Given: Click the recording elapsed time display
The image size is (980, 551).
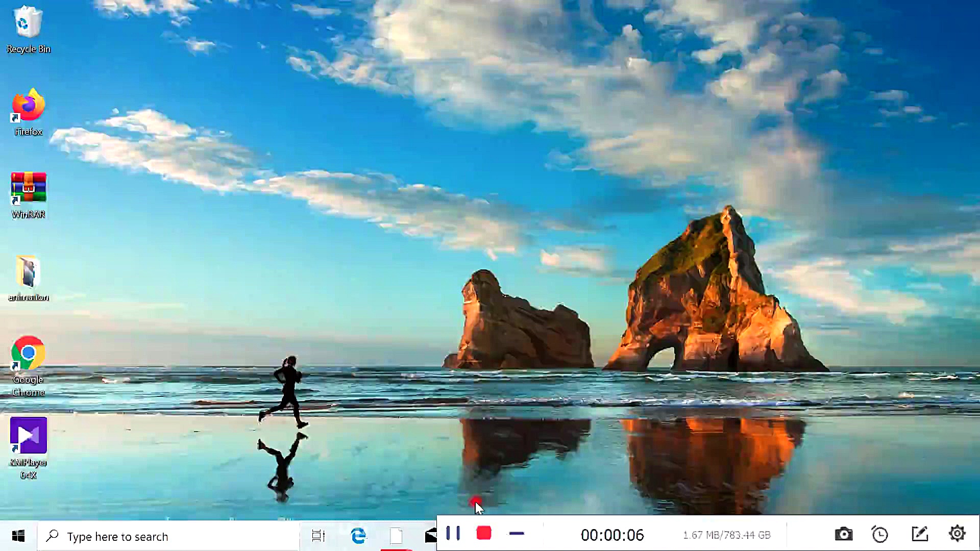Looking at the screenshot, I should point(612,535).
